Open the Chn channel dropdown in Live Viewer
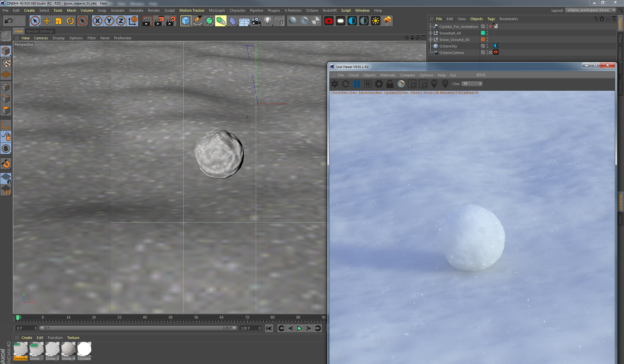The width and height of the screenshot is (624, 364). click(x=472, y=84)
